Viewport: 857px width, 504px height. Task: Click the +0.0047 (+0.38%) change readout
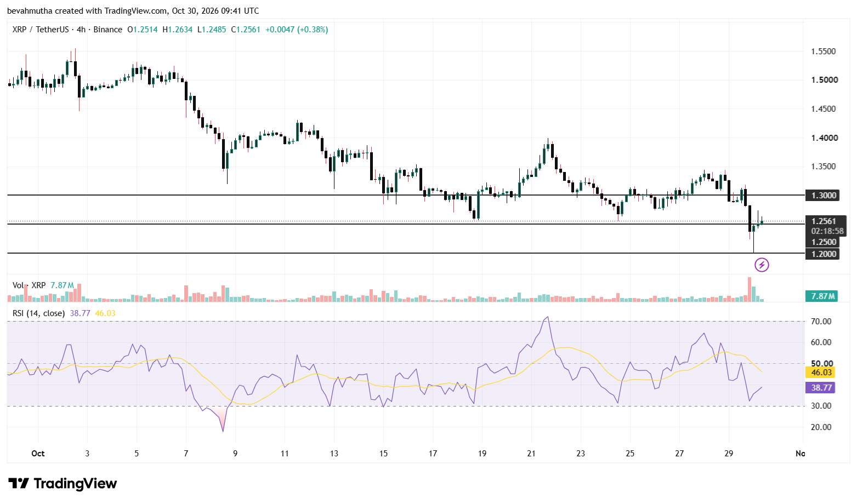297,30
